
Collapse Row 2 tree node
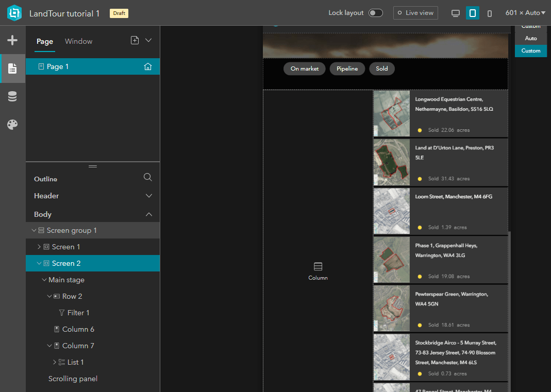pos(49,296)
